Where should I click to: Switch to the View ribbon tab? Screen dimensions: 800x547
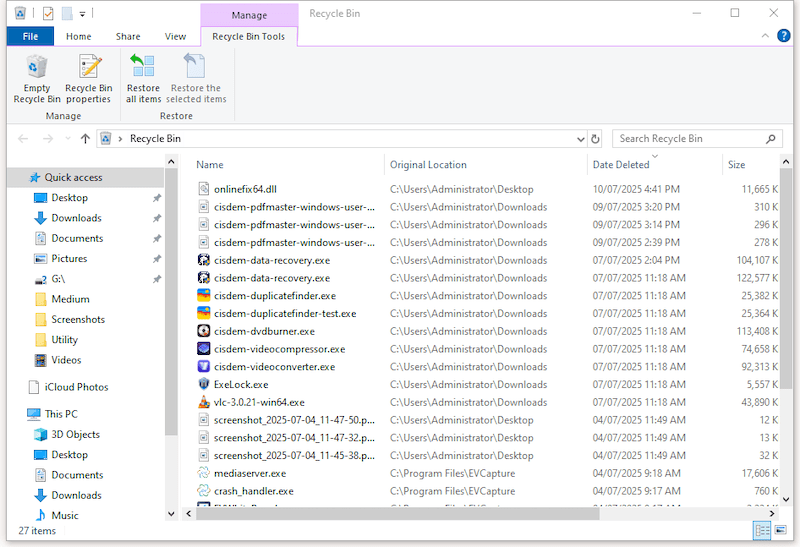pyautogui.click(x=175, y=37)
